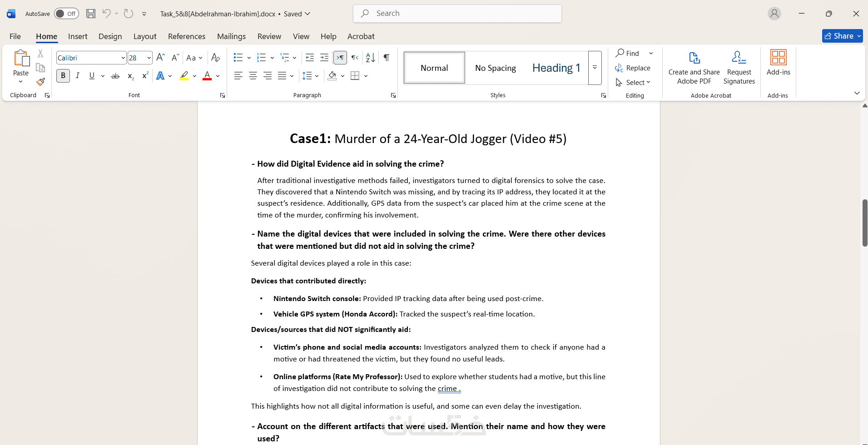The image size is (868, 445).
Task: Switch to the Layout tab
Action: (x=145, y=36)
